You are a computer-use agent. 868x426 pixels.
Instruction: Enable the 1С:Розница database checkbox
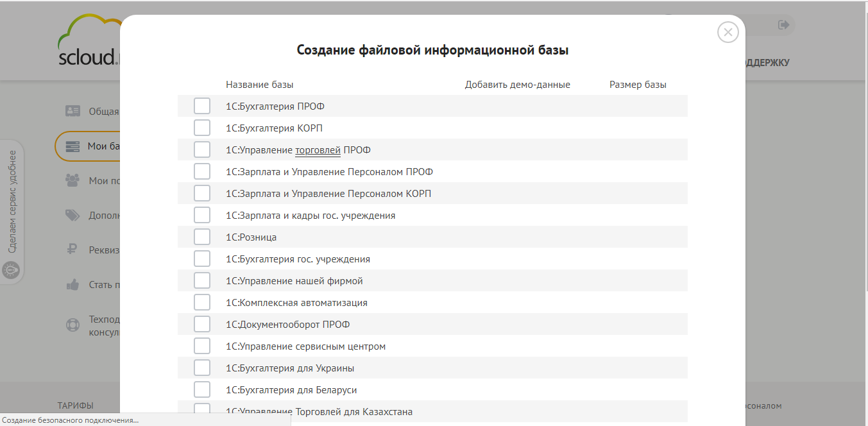click(x=202, y=236)
